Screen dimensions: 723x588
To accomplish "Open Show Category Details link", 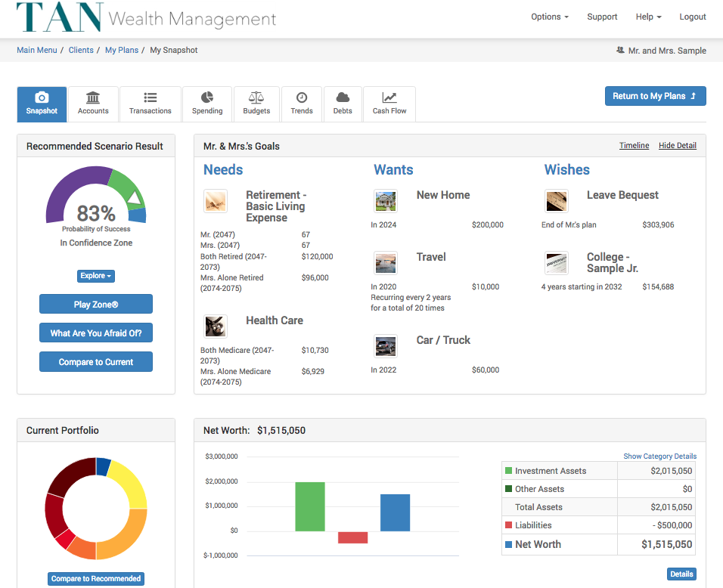I will coord(659,456).
